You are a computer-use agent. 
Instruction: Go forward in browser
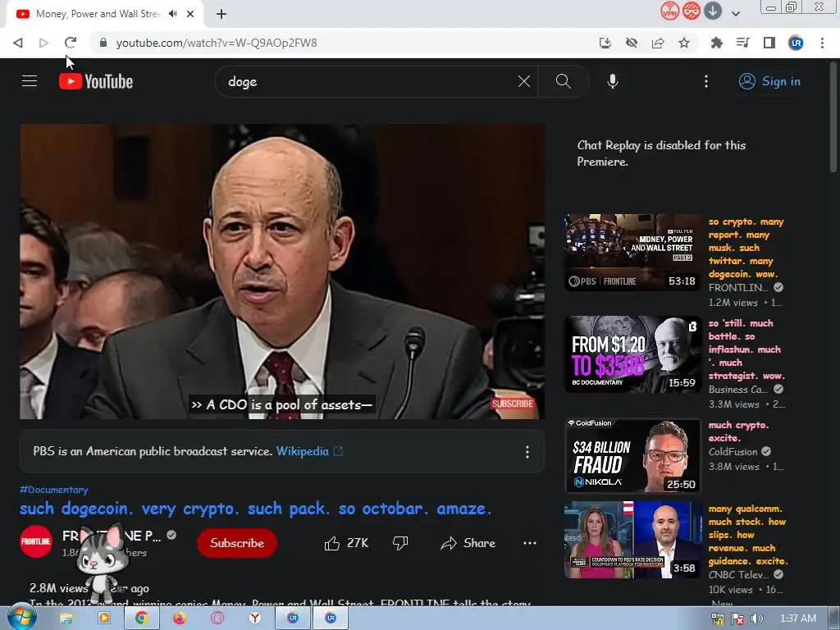click(x=44, y=43)
